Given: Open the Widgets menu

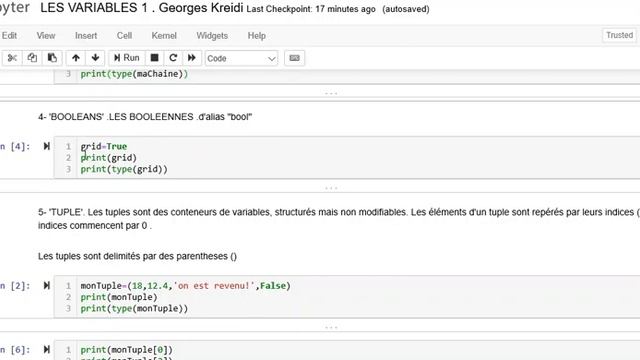Looking at the screenshot, I should tap(212, 36).
